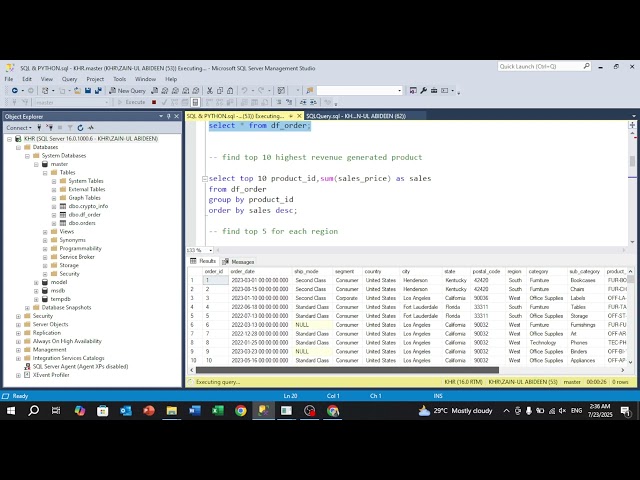Click the Navigate Backward icon
This screenshot has width=640, height=480.
tap(15, 91)
